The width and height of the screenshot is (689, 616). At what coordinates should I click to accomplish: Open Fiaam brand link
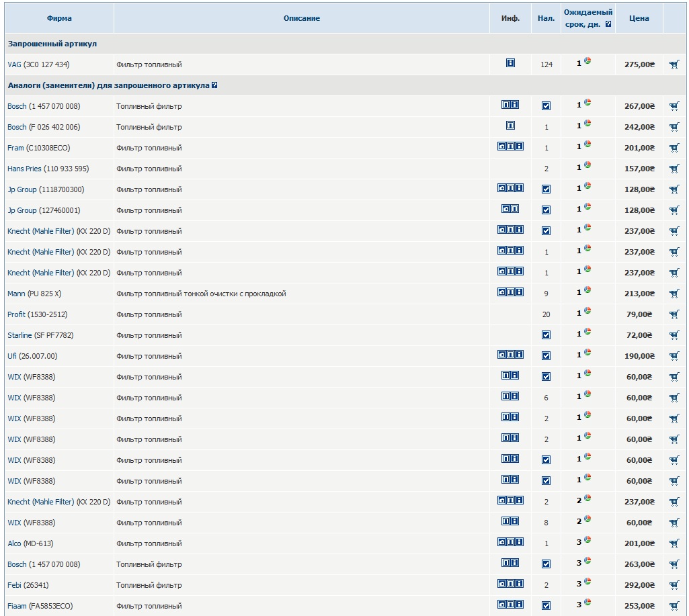pyautogui.click(x=17, y=606)
